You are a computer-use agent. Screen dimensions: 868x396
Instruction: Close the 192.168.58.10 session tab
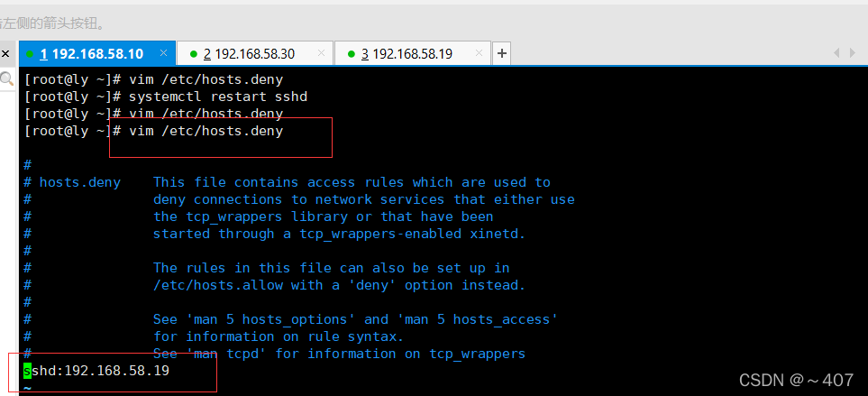point(163,53)
